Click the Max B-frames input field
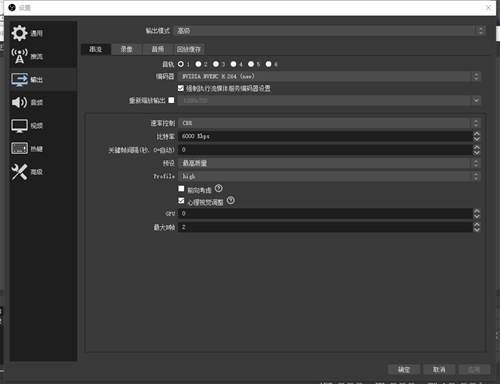 point(326,227)
